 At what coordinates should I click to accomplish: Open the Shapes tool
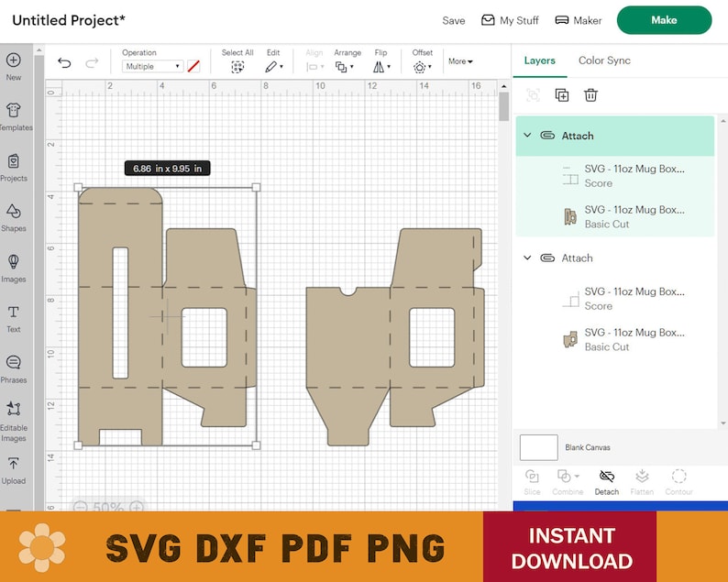click(14, 217)
